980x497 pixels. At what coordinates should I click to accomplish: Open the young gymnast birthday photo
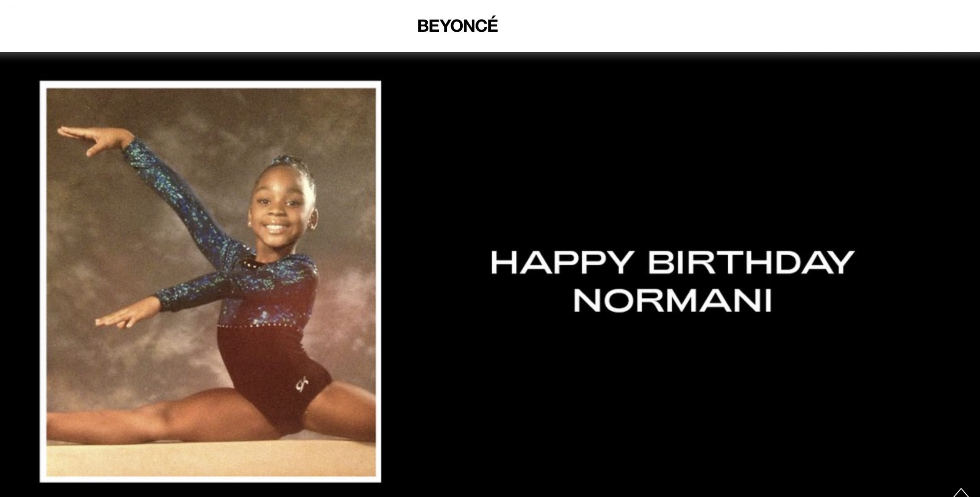[211, 282]
